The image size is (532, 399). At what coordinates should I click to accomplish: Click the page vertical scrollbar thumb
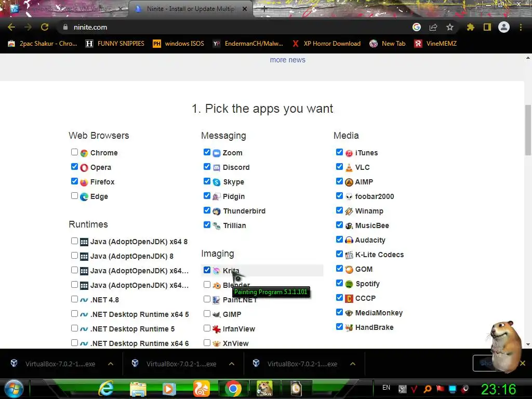528,129
